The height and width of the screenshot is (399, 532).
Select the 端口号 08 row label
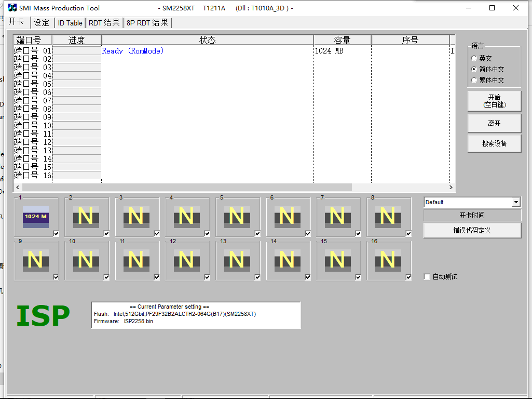(x=33, y=109)
